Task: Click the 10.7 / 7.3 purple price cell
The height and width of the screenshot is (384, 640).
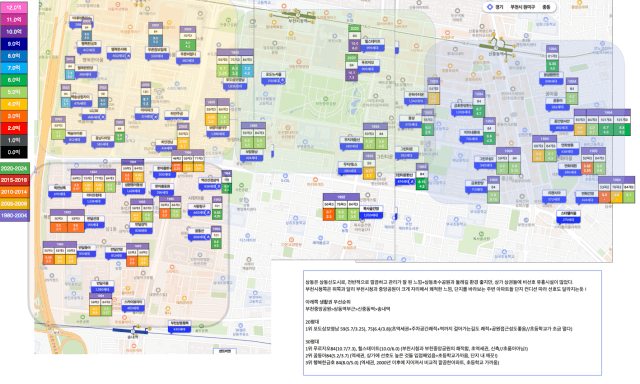Action: click(x=351, y=75)
